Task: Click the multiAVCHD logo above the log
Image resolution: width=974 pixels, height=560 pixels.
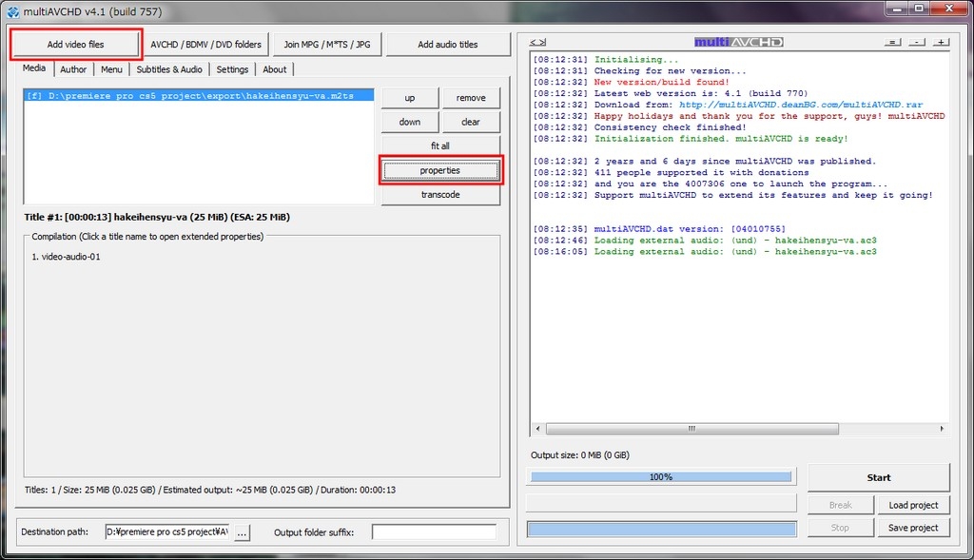Action: [x=738, y=42]
